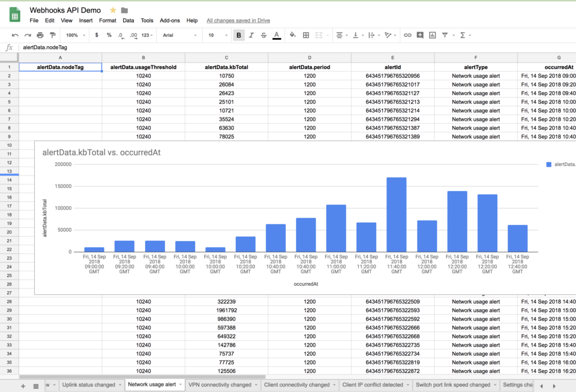Screen dimensions: 576x392
Task: Decrease decimal places for the selection
Action: coord(121,35)
